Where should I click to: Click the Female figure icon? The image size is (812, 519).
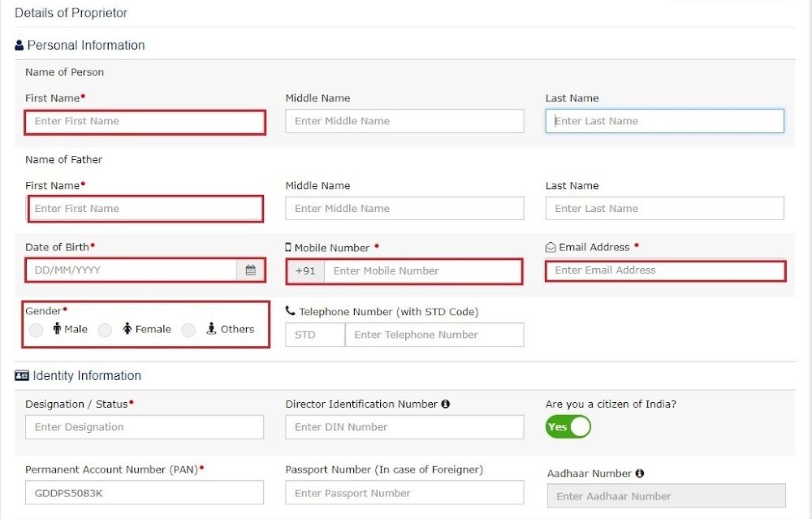[x=127, y=328]
